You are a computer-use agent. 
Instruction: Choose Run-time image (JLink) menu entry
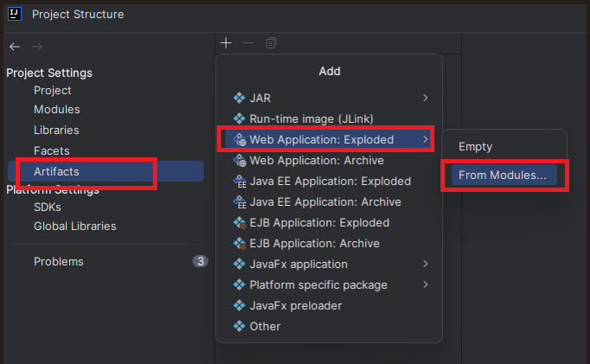pos(330,118)
